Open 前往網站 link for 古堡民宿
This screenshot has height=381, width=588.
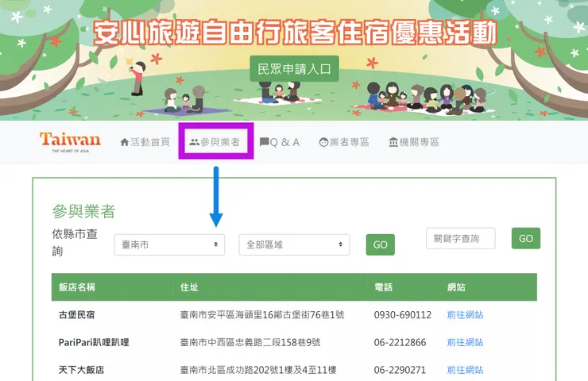coord(465,314)
